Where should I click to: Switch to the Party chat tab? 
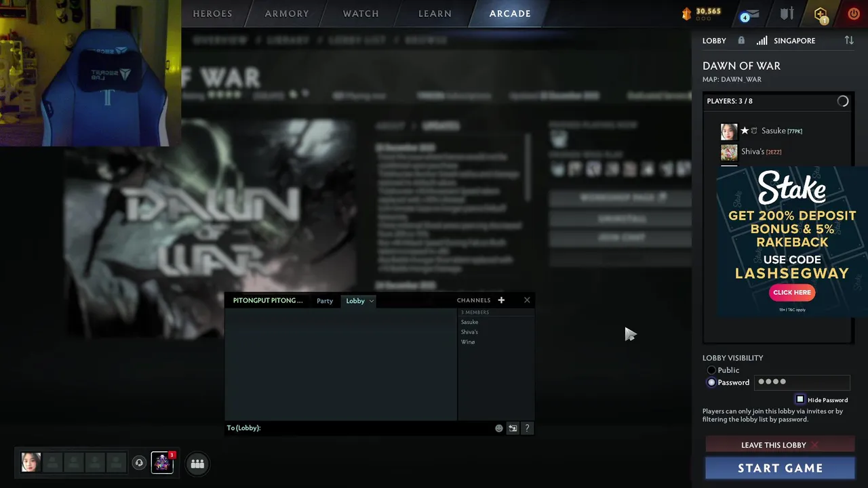pos(325,301)
